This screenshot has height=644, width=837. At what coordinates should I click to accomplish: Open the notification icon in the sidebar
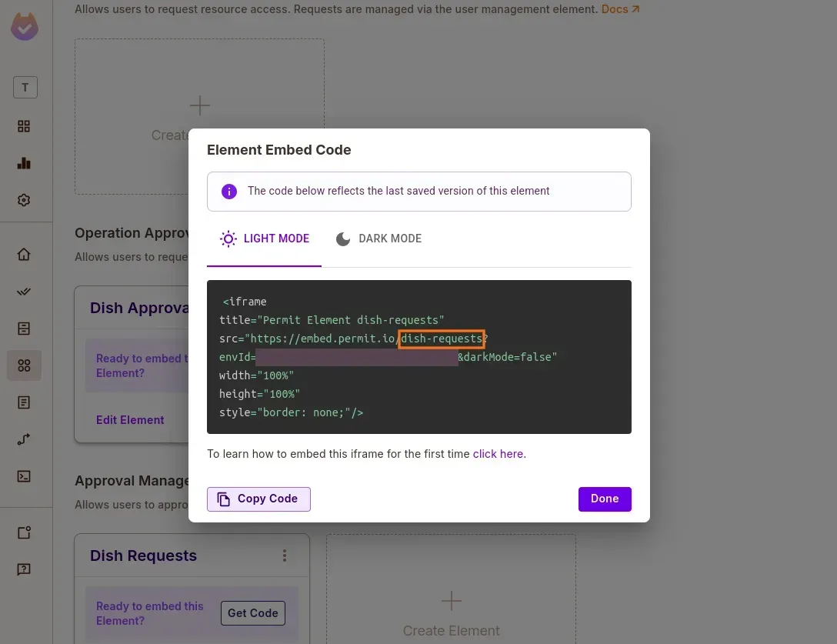point(24,532)
